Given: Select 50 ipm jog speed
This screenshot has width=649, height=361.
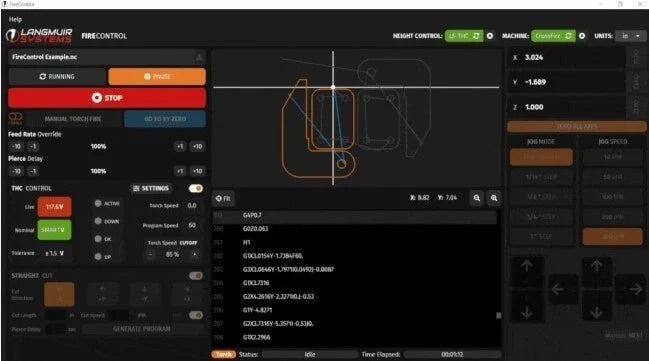Looking at the screenshot, I should click(612, 177).
